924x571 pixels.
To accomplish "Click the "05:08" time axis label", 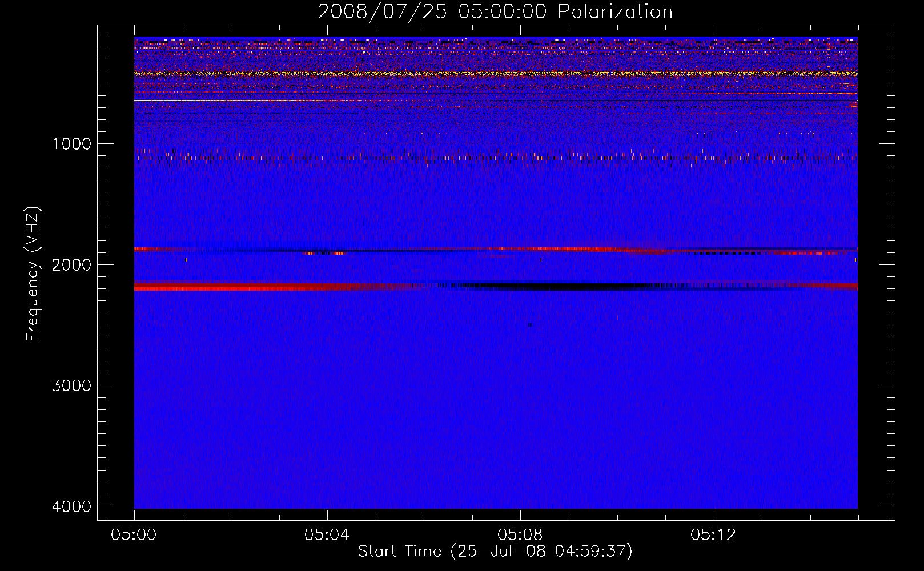I will pyautogui.click(x=520, y=535).
